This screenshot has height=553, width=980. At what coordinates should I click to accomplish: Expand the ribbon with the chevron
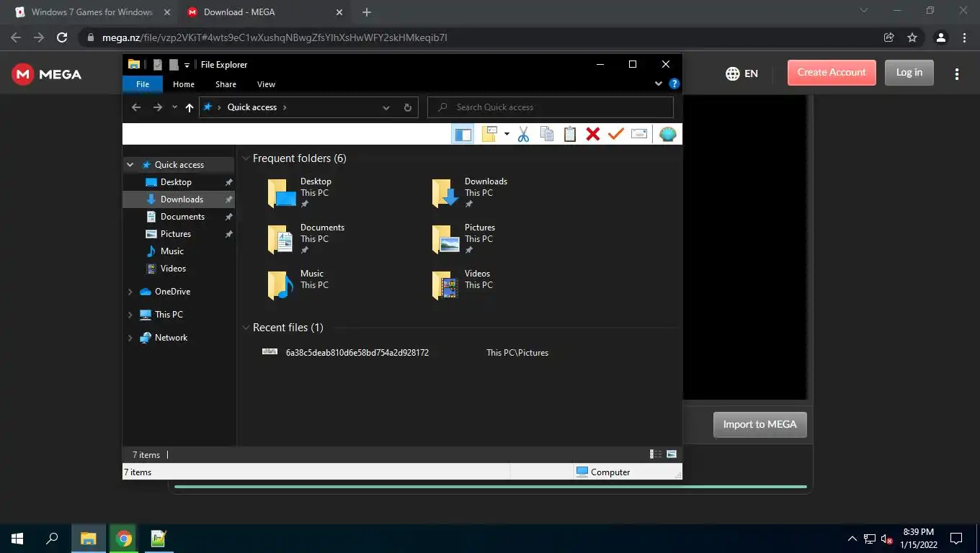[659, 84]
